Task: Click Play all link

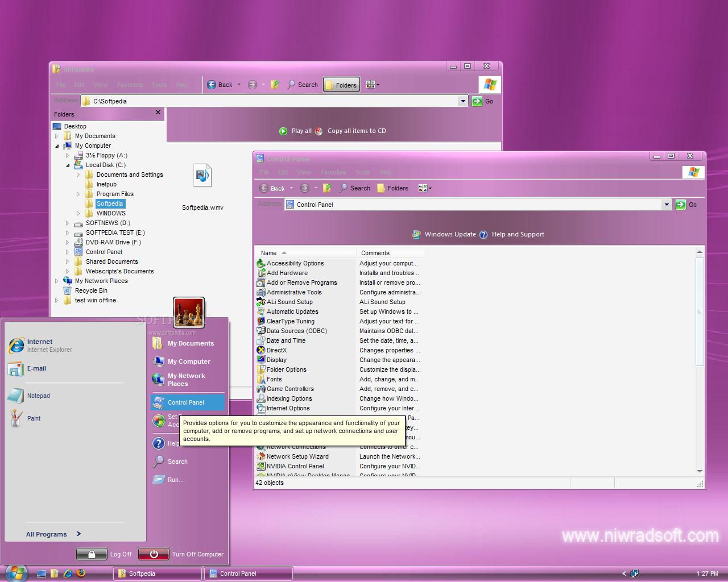Action: [x=295, y=131]
